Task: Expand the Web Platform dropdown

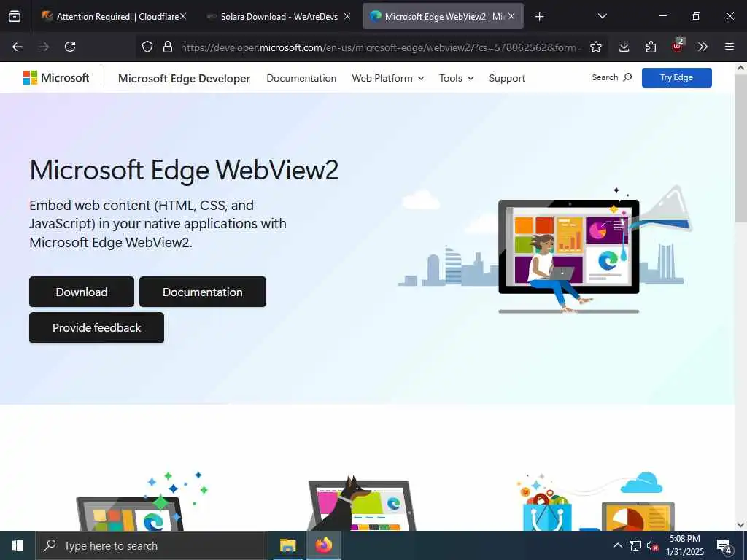Action: click(x=388, y=78)
